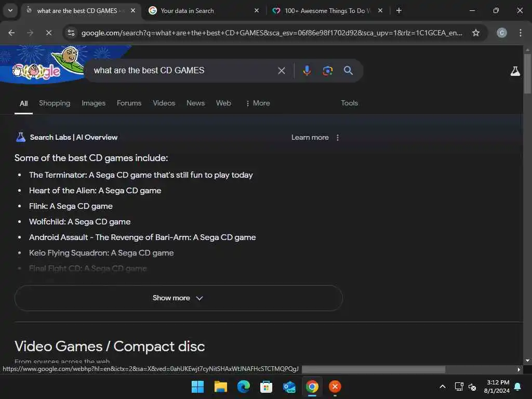
Task: Show hidden system tray icons
Action: (443, 387)
